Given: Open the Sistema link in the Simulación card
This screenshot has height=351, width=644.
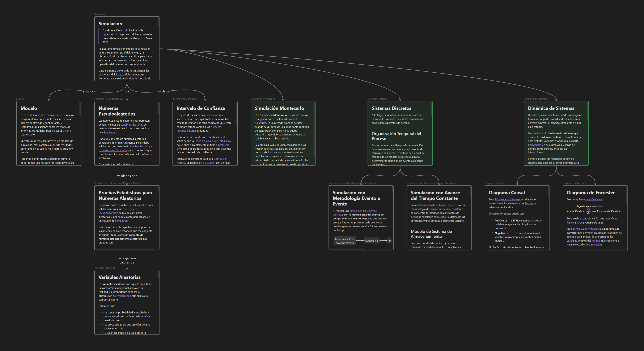Looking at the screenshot, I should (120, 74).
